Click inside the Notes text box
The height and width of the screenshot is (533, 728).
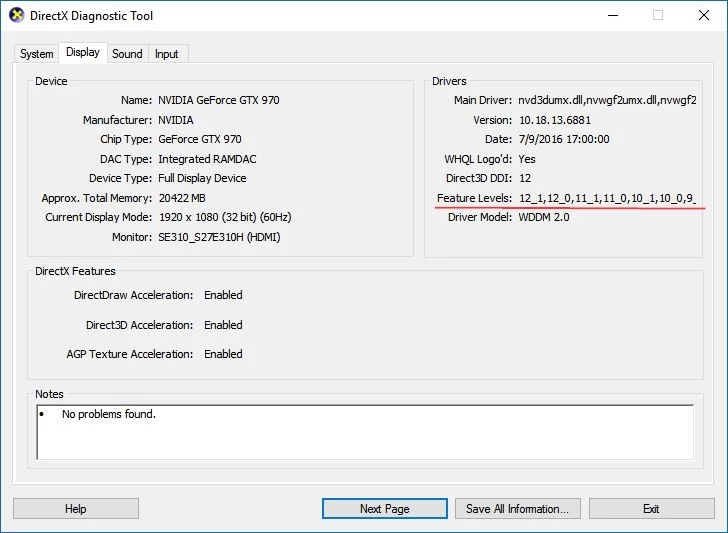click(x=365, y=432)
